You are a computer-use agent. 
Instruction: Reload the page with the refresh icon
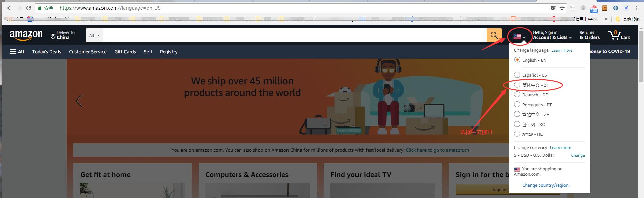29,8
